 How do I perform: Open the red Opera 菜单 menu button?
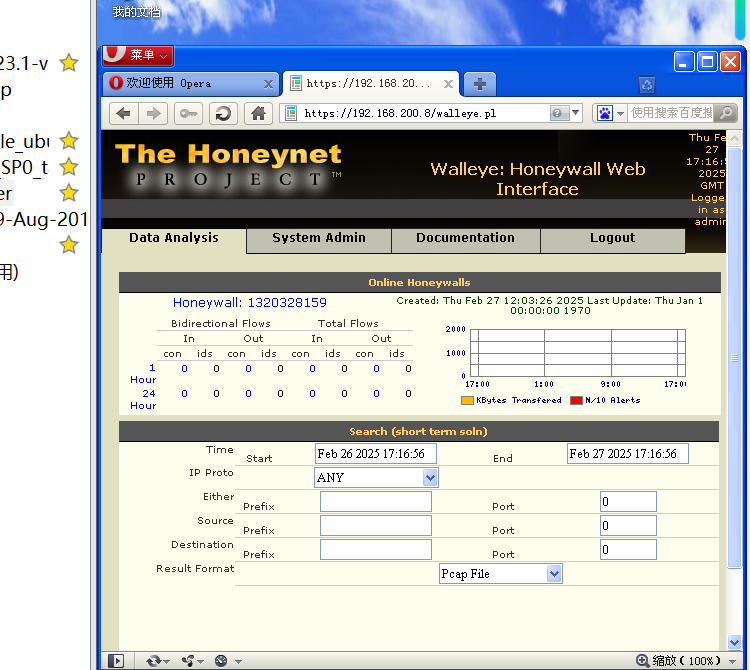pos(138,55)
